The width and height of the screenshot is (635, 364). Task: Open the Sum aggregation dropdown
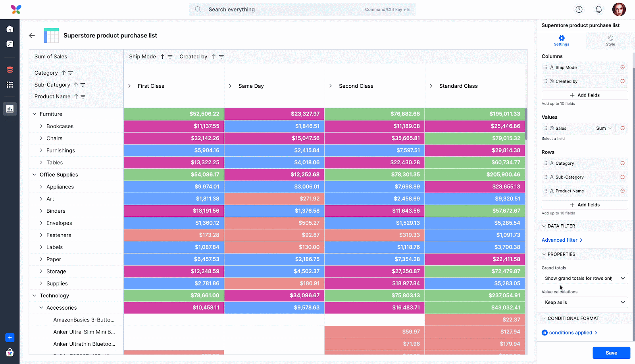click(x=604, y=128)
